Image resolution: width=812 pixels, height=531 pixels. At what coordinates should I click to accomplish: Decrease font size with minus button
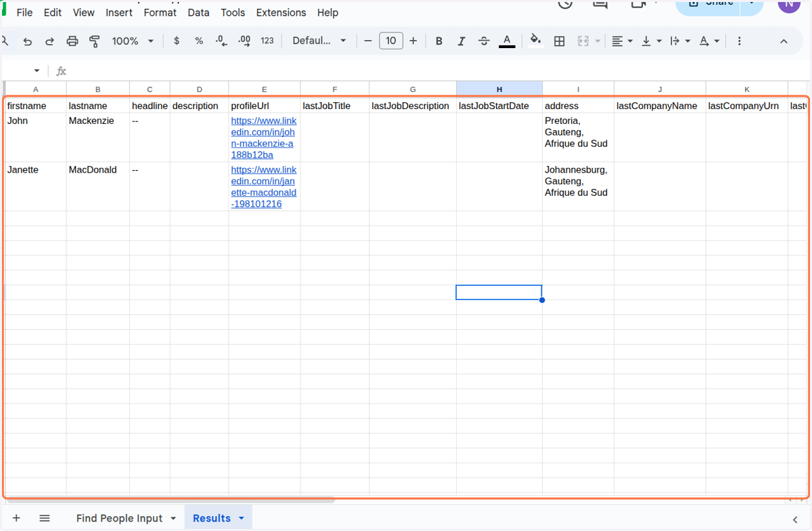(368, 41)
